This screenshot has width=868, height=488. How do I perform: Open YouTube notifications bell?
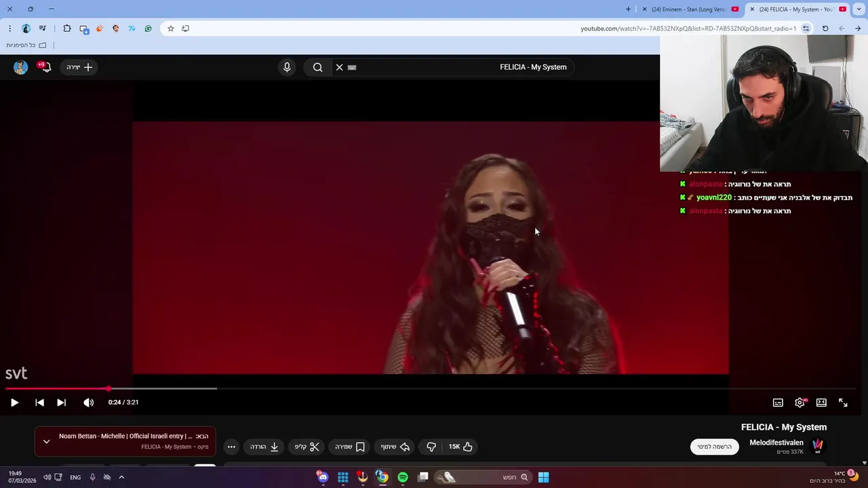tap(45, 67)
